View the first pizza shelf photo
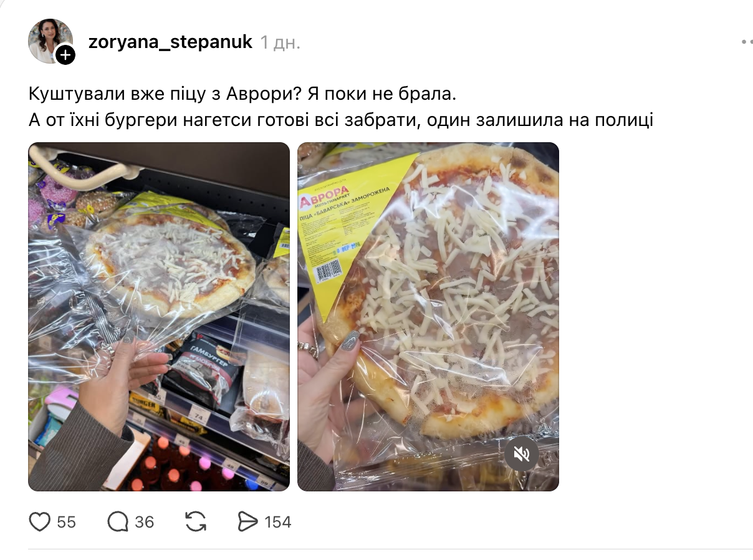Viewport: 753px width, 560px height. click(159, 317)
